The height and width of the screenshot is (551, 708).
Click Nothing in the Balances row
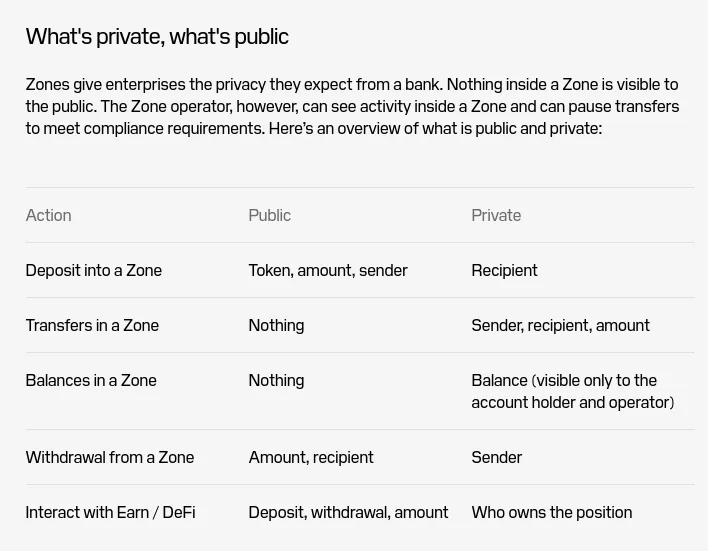tap(276, 381)
